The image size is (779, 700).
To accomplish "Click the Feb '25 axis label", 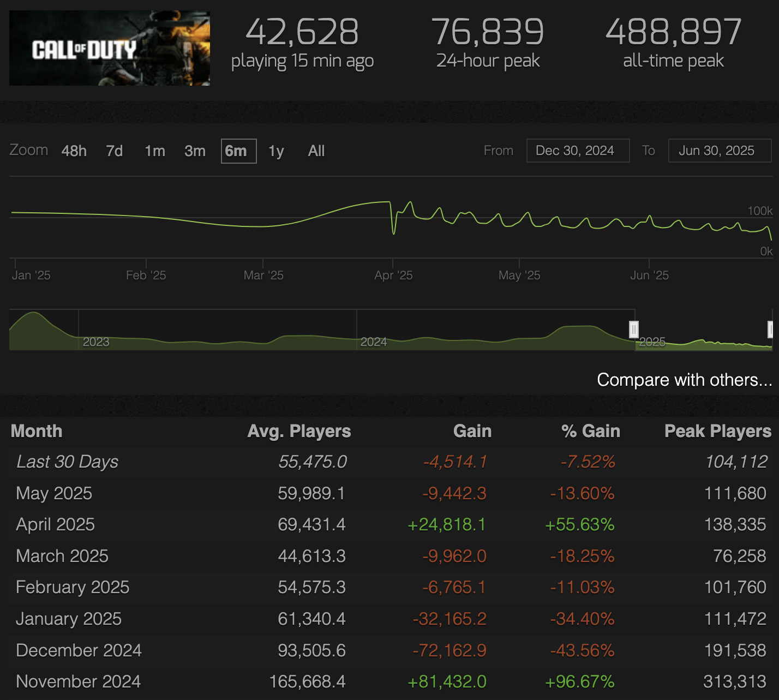I will coord(146,275).
